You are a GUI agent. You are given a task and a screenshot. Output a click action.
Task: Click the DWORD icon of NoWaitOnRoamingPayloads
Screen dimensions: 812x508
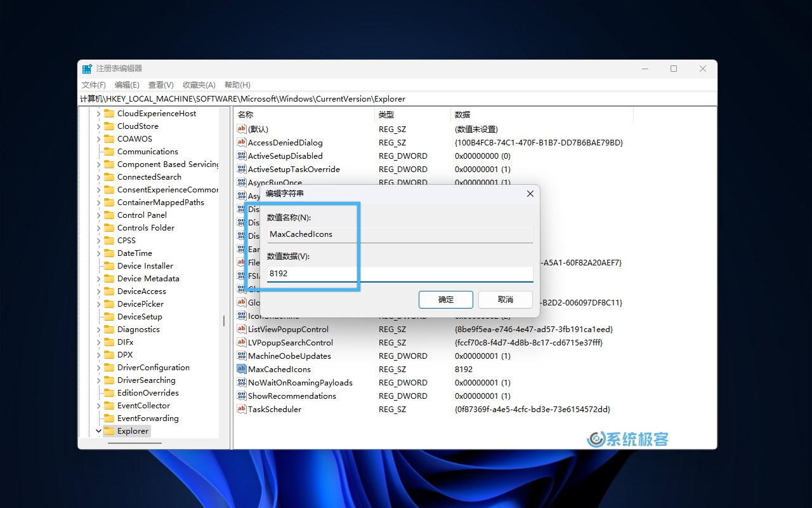241,382
